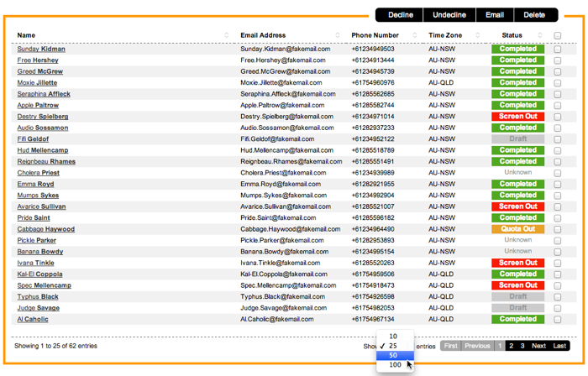Jump to the Last page
588x376 pixels.
(x=559, y=346)
